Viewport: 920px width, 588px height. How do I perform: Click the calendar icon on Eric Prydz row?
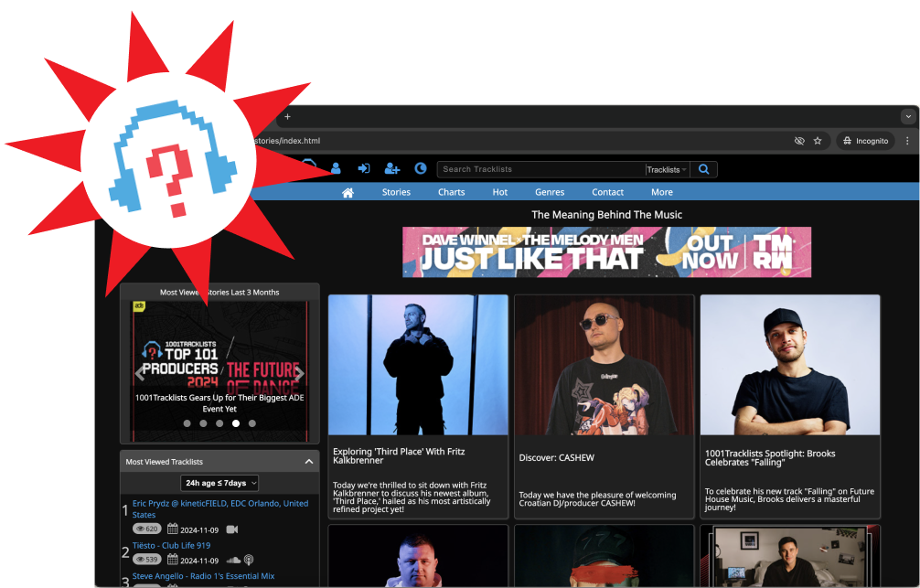(173, 529)
